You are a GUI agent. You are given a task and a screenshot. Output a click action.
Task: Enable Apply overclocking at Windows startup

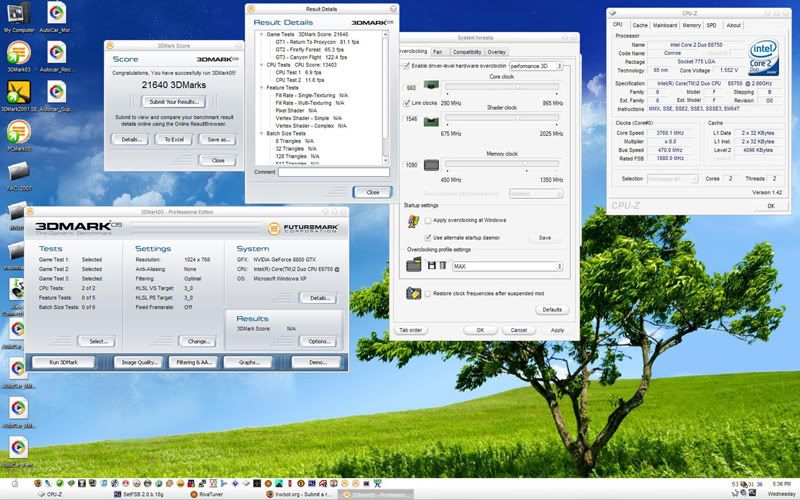coord(428,220)
